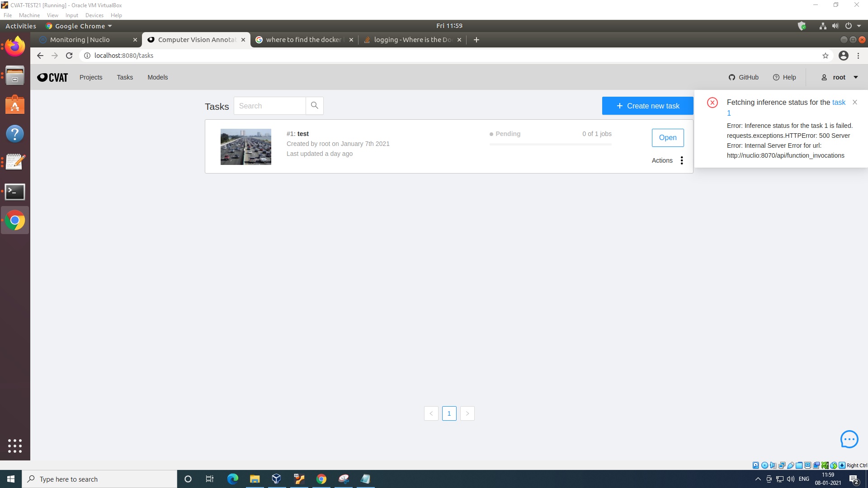This screenshot has width=868, height=488.
Task: Open the Google Chrome app menu dropdown
Action: (x=79, y=26)
